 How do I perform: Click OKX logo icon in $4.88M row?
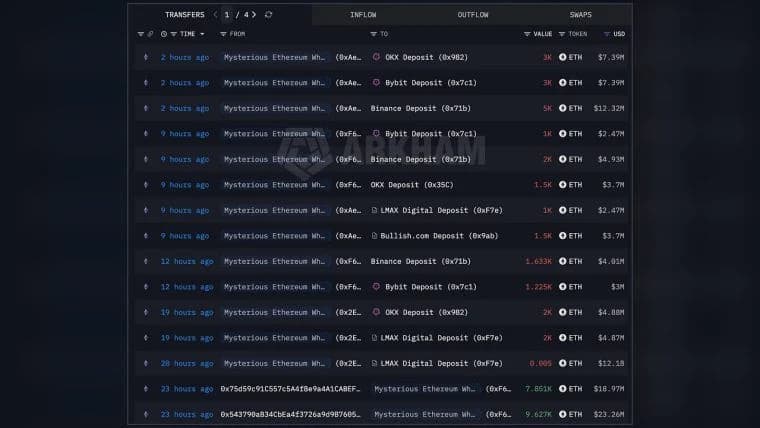click(x=376, y=312)
